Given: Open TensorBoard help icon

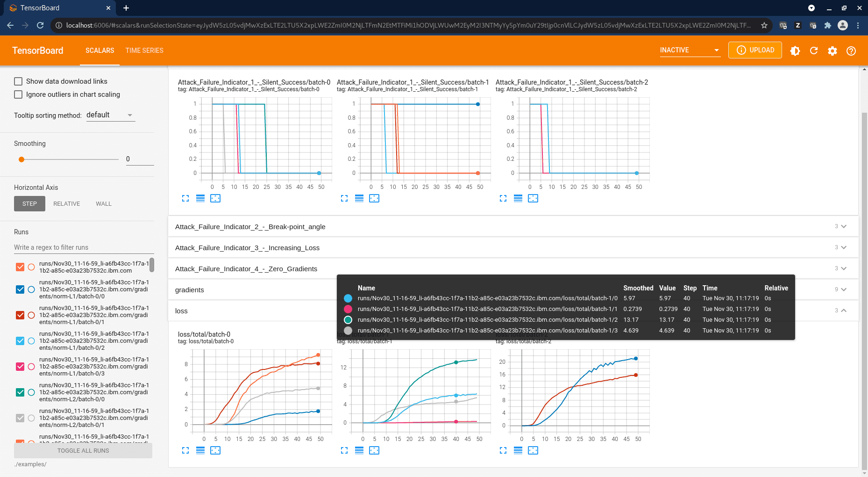Looking at the screenshot, I should pyautogui.click(x=851, y=51).
